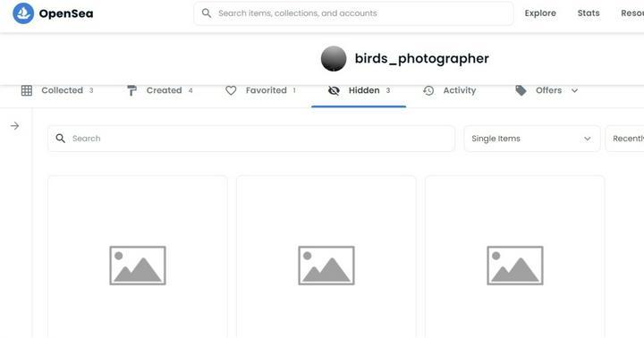Open the Stats menu link
This screenshot has height=338, width=644.
(589, 13)
